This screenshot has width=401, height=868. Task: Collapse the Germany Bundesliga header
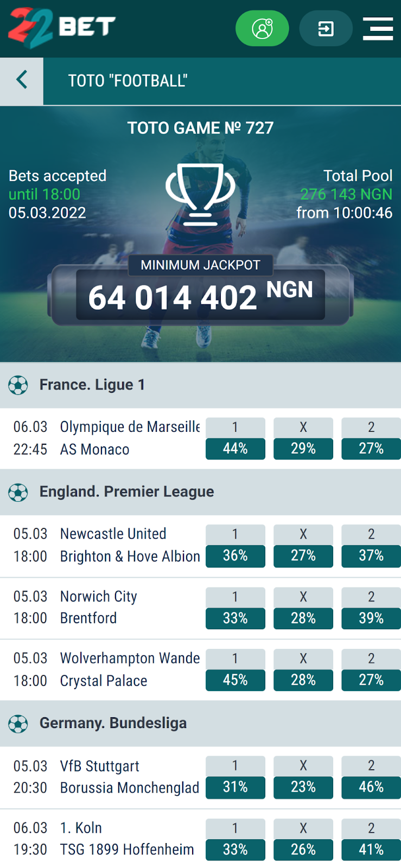[x=200, y=724]
